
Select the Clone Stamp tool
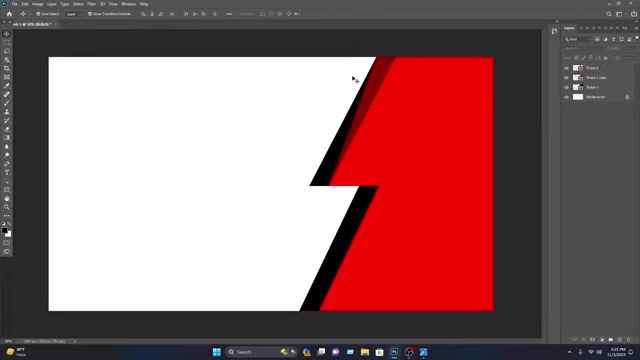7,111
